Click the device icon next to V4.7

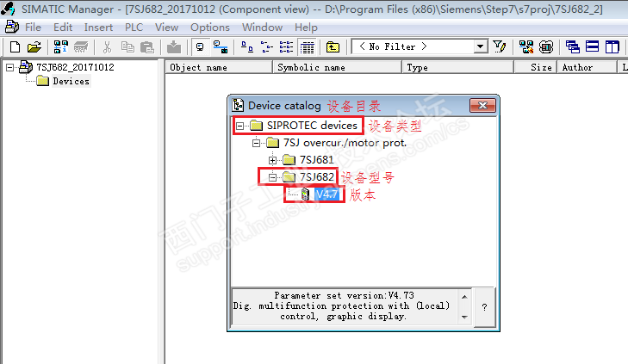[x=306, y=194]
